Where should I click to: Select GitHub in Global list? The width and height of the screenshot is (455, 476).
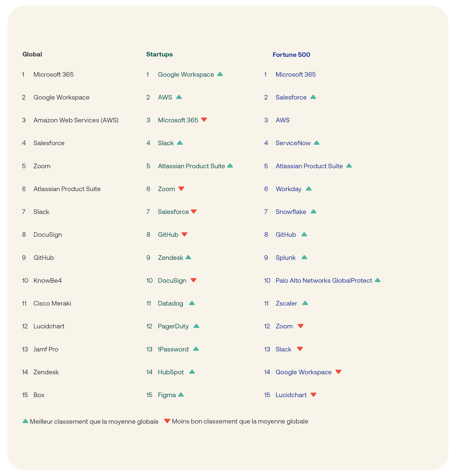[x=44, y=258]
